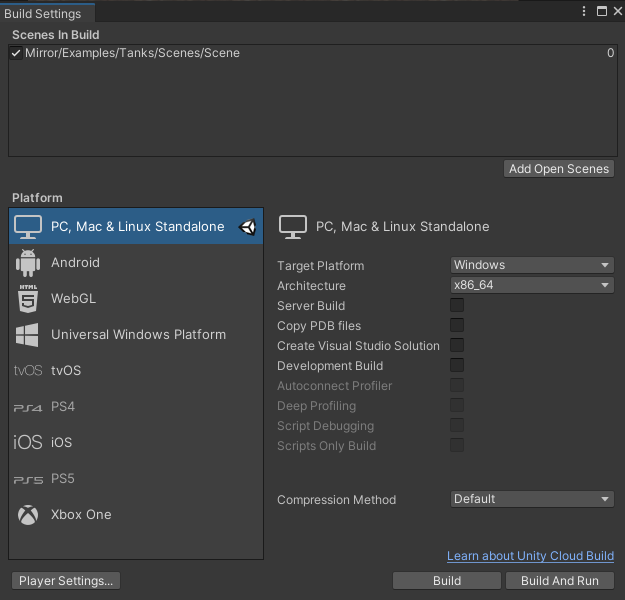The width and height of the screenshot is (625, 600).
Task: Open Learn about Unity Cloud Build link
Action: click(x=530, y=556)
